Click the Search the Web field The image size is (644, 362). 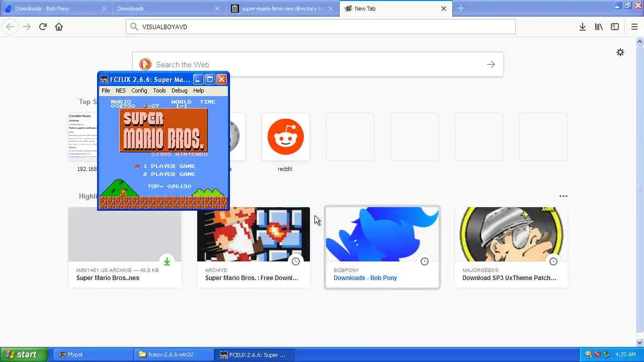coord(318,64)
